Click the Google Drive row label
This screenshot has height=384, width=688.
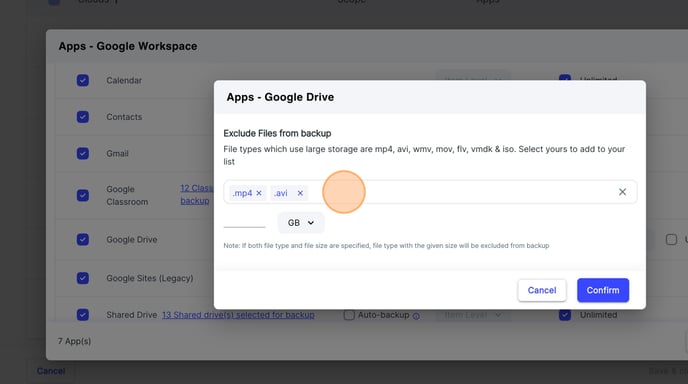[x=132, y=240]
